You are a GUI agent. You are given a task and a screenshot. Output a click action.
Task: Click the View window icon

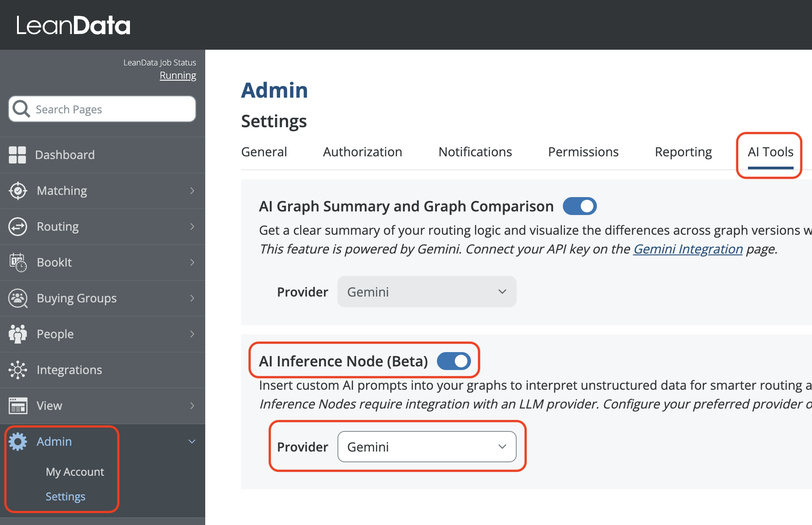(18, 406)
